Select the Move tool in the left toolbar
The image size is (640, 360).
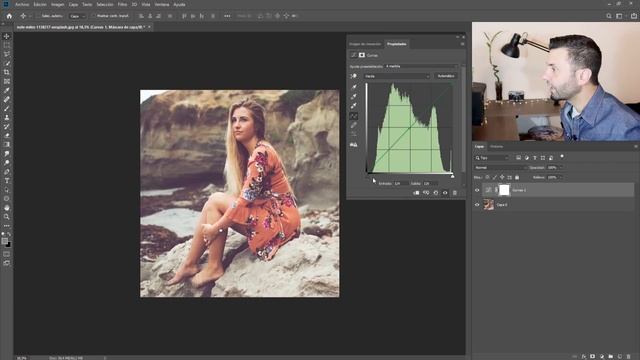(7, 37)
